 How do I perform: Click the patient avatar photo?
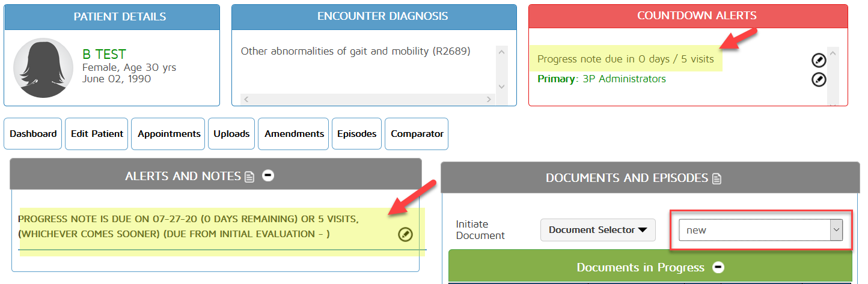(43, 68)
